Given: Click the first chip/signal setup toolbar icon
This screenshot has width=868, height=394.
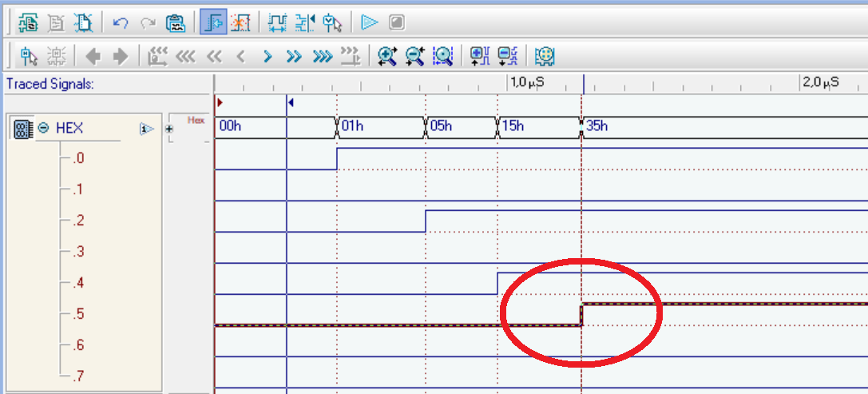Looking at the screenshot, I should [x=28, y=22].
